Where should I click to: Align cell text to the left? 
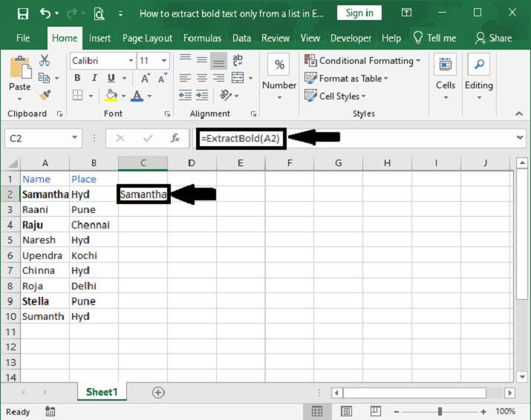pos(185,78)
